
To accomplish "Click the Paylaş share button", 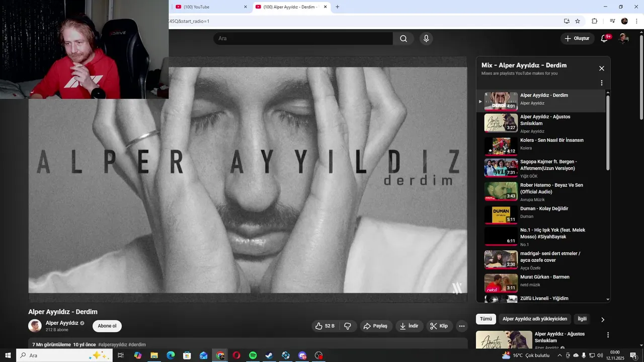I will (x=375, y=326).
